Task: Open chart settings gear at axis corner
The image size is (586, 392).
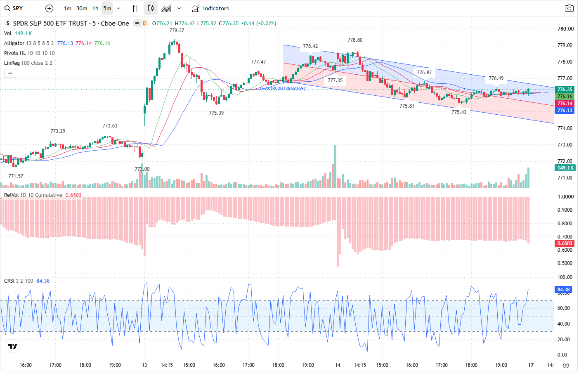Action: (x=566, y=365)
